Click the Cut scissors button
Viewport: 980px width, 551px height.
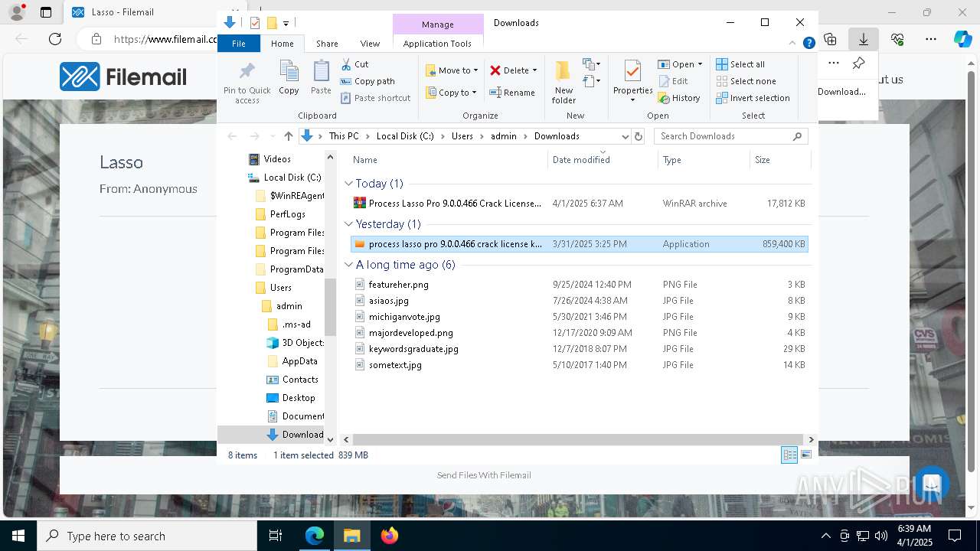point(354,64)
